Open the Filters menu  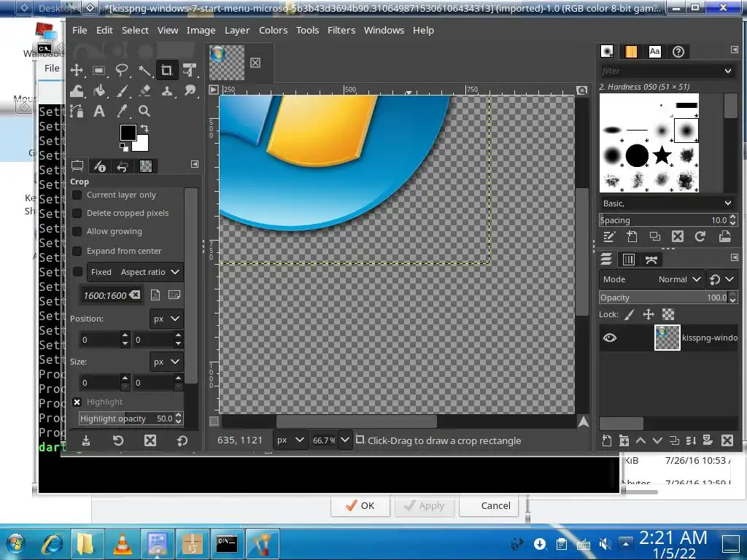341,30
